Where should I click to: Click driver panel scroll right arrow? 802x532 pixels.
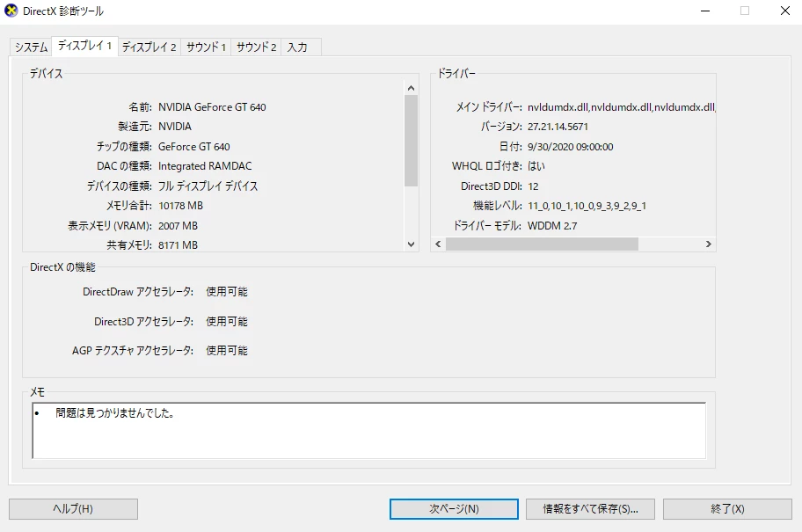click(709, 244)
